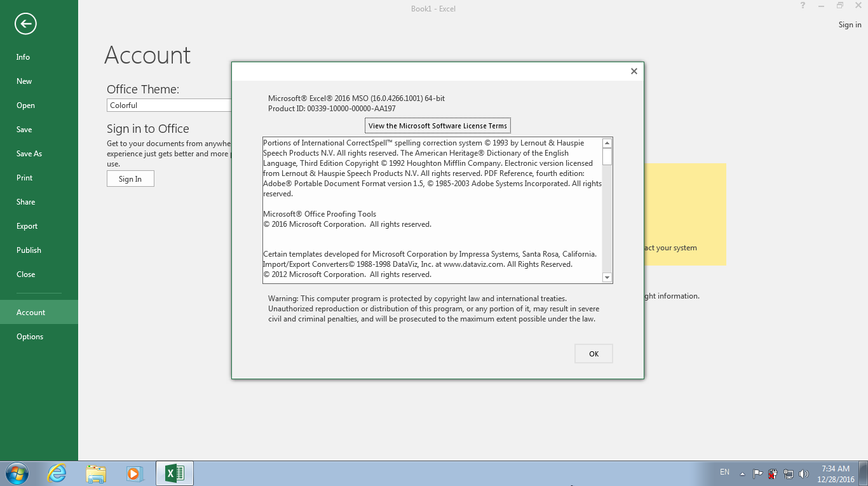
Task: Open the Print page
Action: tap(39, 178)
